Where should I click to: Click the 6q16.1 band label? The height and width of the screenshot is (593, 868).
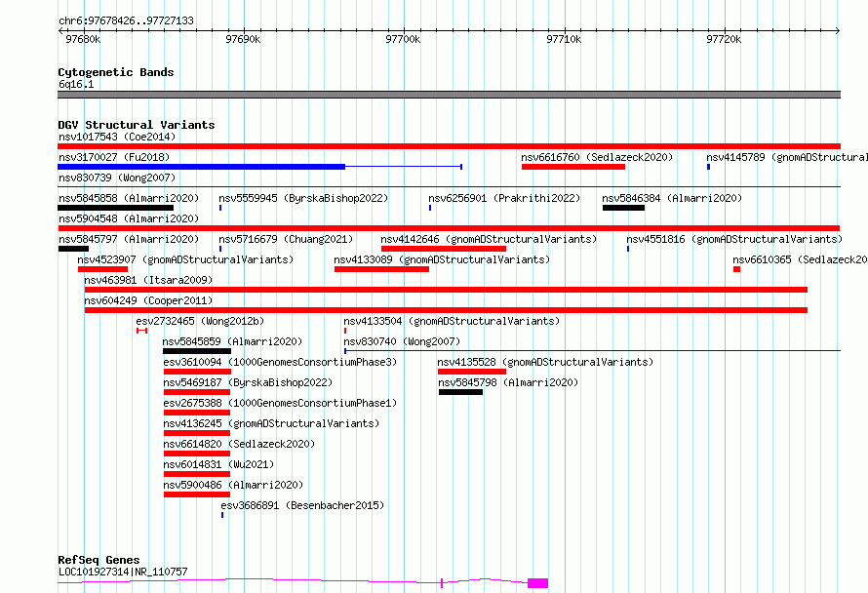(x=76, y=84)
